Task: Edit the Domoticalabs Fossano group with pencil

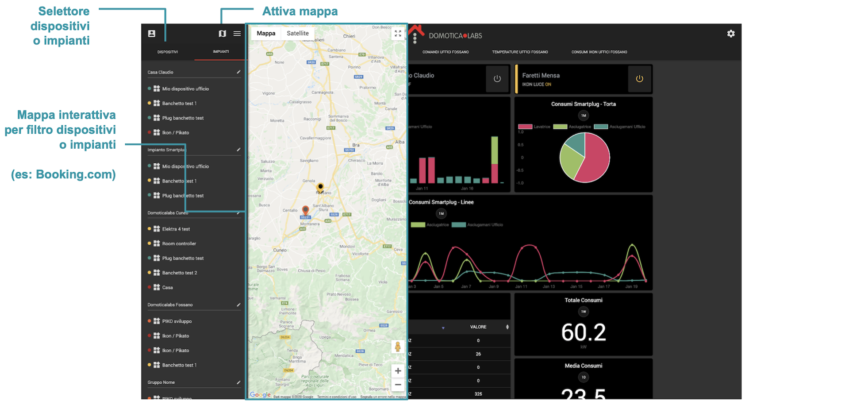Action: [238, 305]
